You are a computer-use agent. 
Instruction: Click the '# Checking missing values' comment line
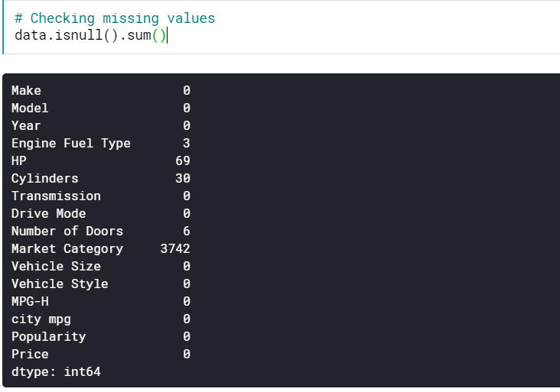tap(115, 18)
